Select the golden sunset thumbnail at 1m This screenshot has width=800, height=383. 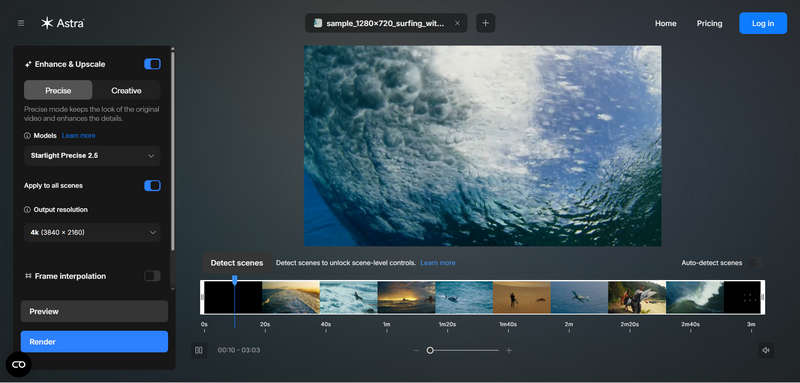point(406,297)
